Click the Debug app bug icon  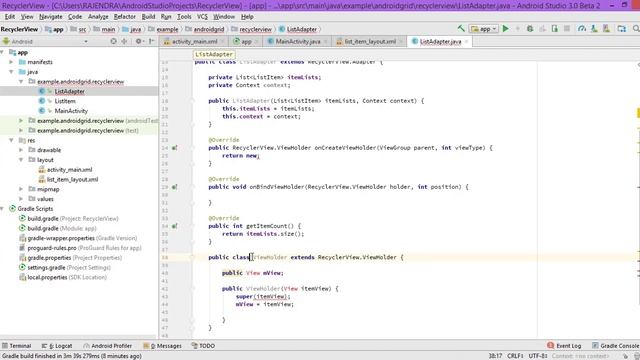click(x=530, y=29)
